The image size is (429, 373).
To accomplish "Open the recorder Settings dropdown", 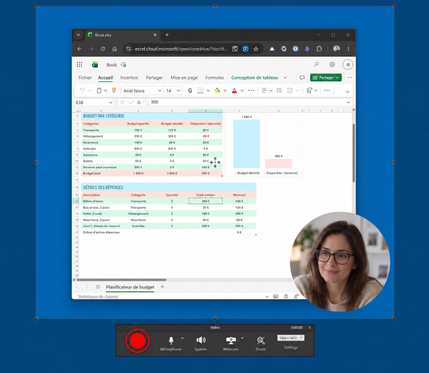I will coord(291,338).
